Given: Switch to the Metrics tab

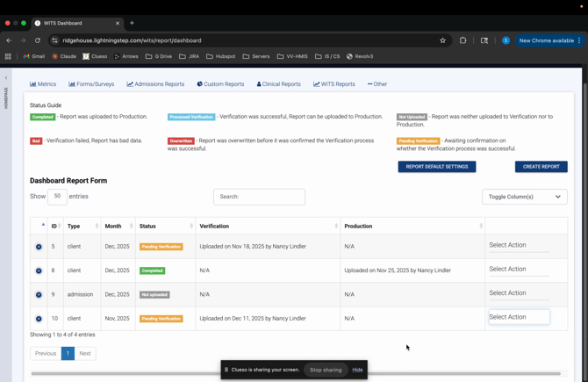Looking at the screenshot, I should (43, 84).
